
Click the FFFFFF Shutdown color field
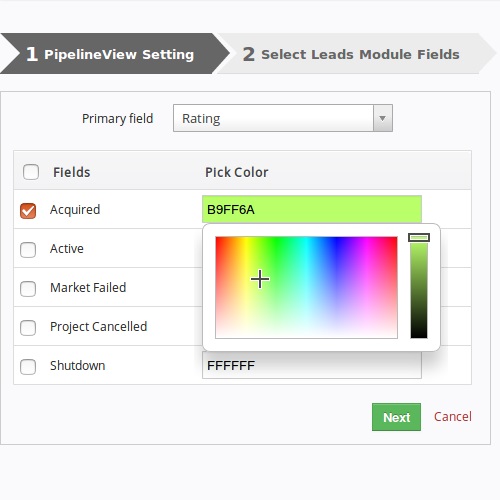(312, 365)
